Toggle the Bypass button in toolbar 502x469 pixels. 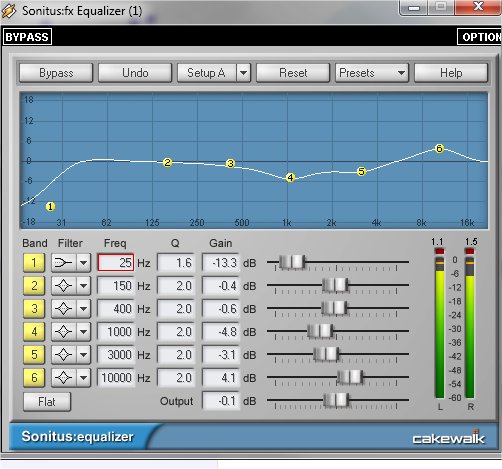[56, 73]
